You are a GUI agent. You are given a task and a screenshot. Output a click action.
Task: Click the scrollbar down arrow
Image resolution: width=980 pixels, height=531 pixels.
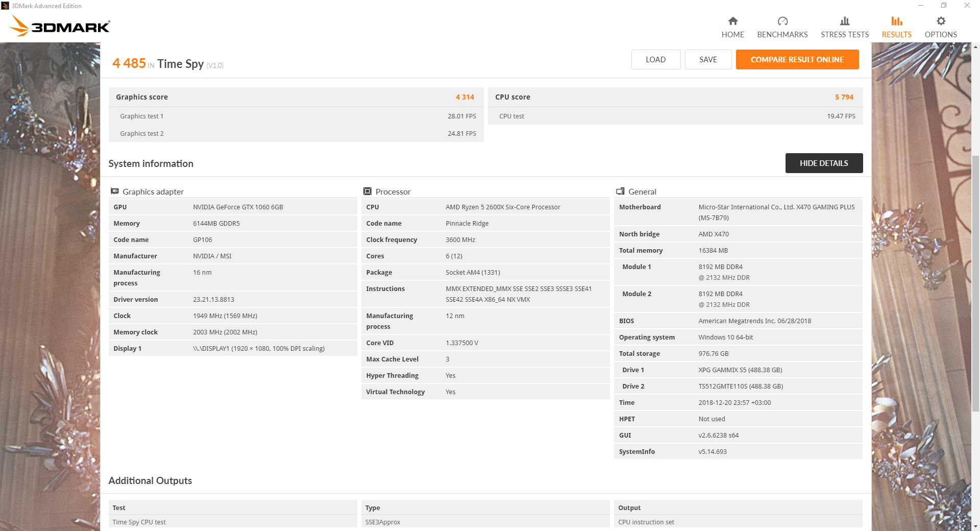coord(975,526)
